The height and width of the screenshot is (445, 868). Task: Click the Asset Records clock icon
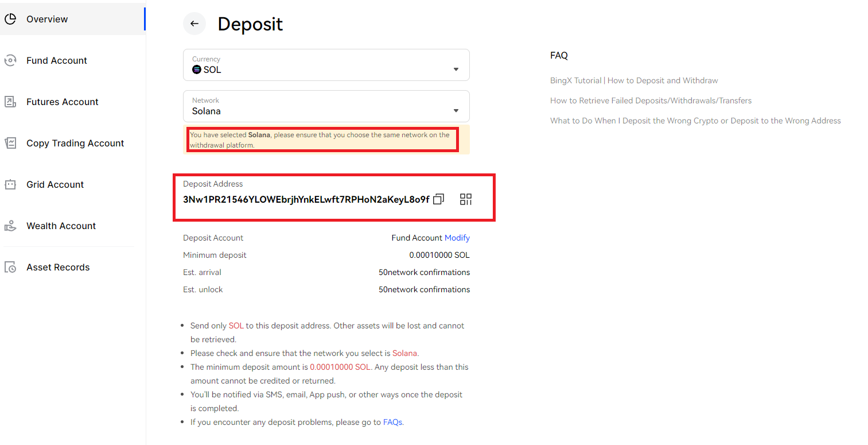10,267
